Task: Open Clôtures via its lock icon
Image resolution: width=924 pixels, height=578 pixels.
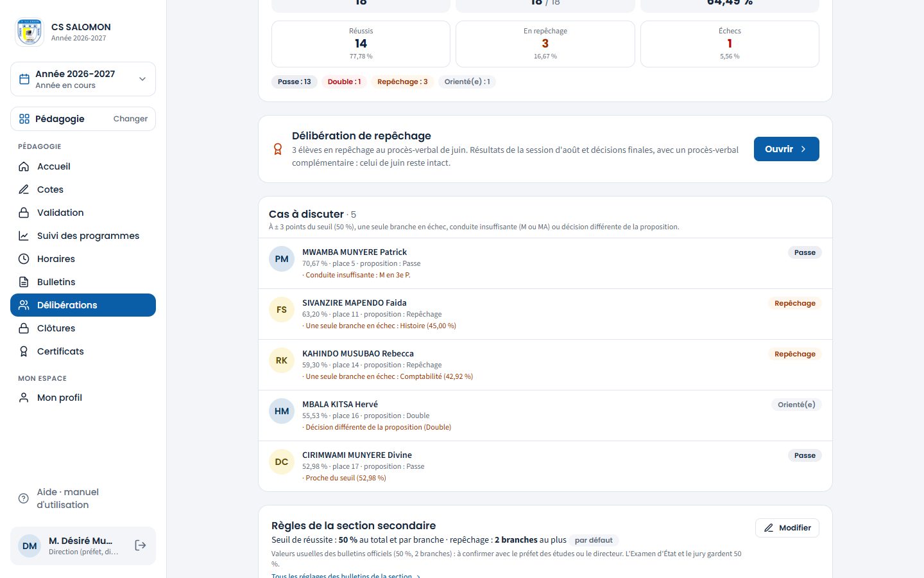Action: (x=24, y=328)
